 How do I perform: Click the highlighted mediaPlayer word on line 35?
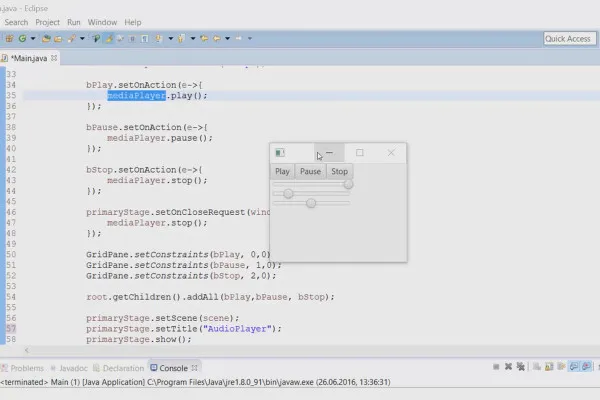[137, 96]
